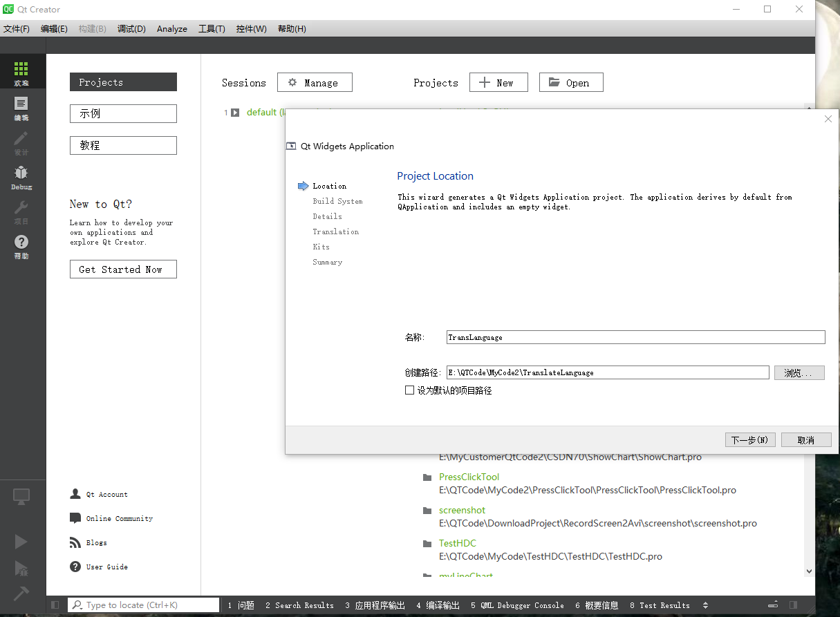Screen dimensions: 840x617
Task: Click Online Community speech bubble icon
Action: pos(75,518)
